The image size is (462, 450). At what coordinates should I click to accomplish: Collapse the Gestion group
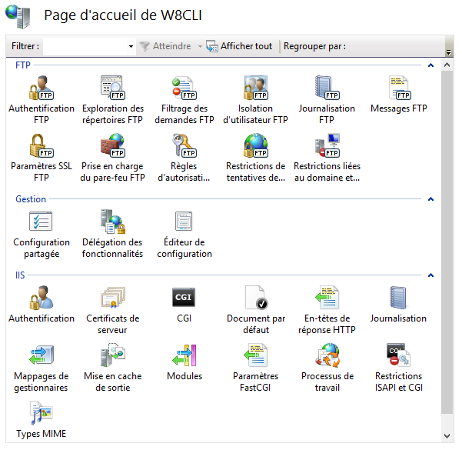(431, 199)
